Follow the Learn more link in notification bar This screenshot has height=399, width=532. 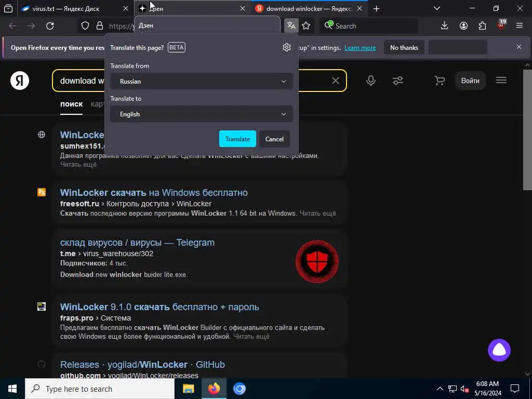coord(360,48)
